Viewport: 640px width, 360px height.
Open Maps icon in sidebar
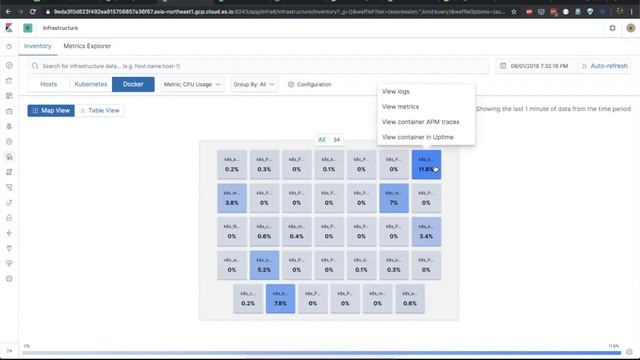pyautogui.click(x=9, y=126)
